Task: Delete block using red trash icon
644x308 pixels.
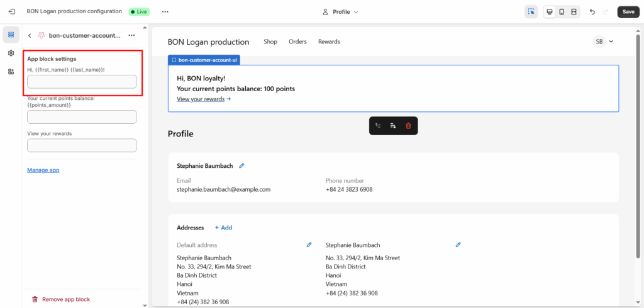Action: pyautogui.click(x=408, y=126)
